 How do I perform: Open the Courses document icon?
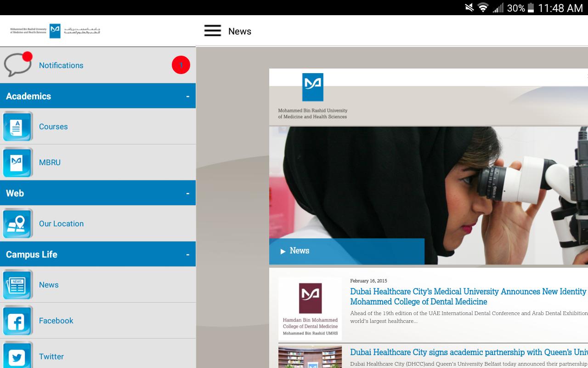coord(18,126)
